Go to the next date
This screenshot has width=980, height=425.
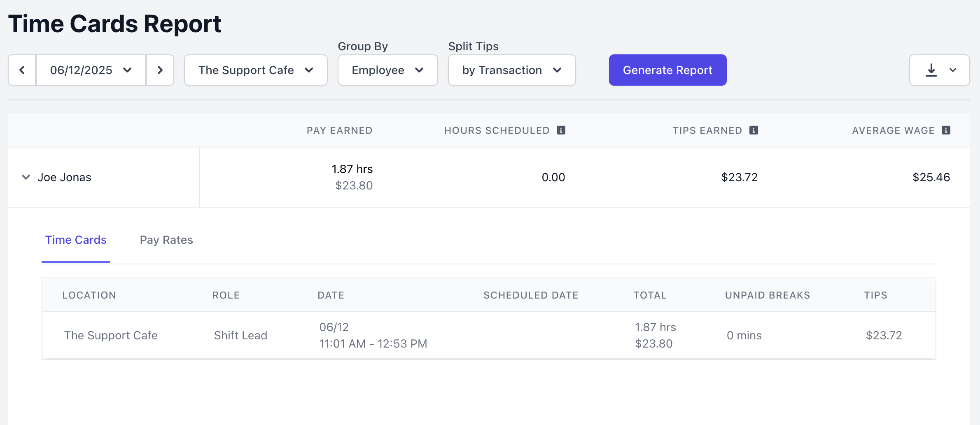pyautogui.click(x=160, y=70)
